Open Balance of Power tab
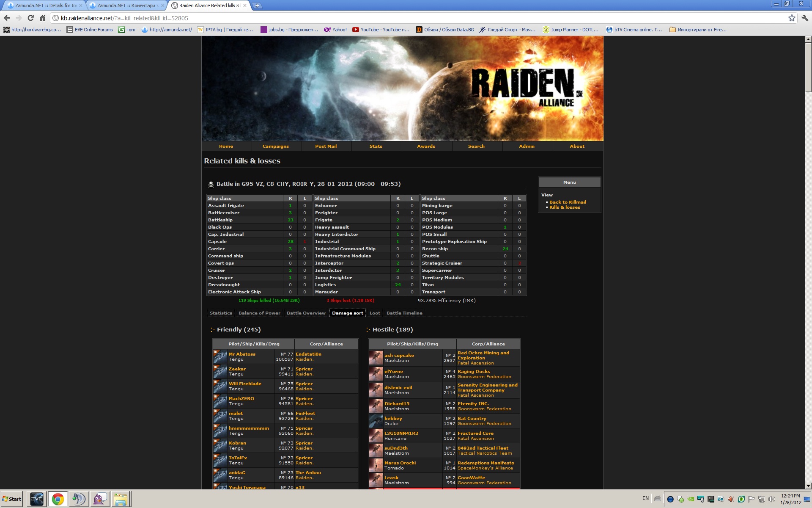The height and width of the screenshot is (508, 812). point(259,313)
